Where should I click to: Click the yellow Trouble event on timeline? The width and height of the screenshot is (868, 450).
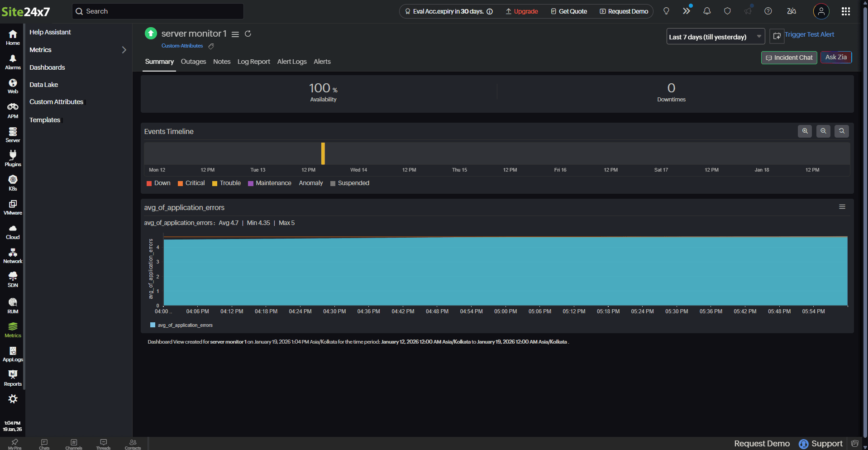click(x=323, y=153)
